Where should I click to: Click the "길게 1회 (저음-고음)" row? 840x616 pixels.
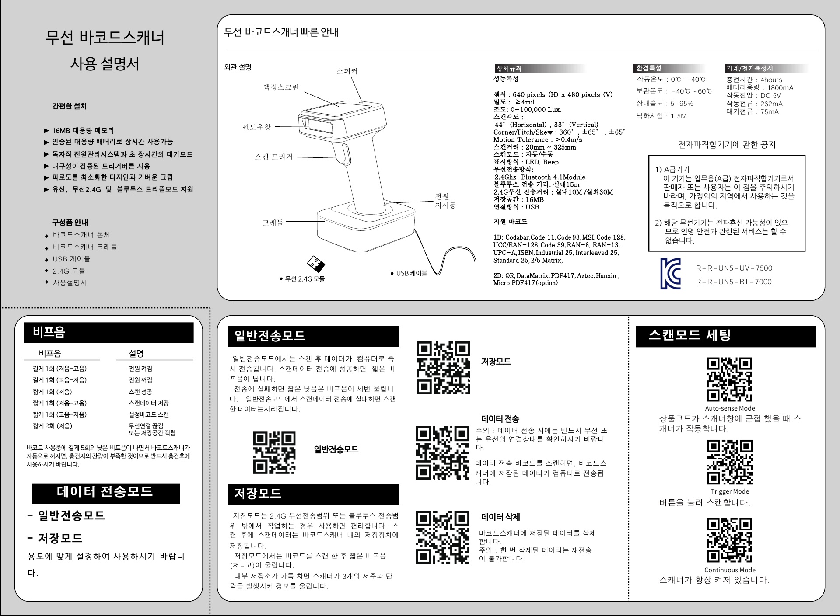(59, 369)
